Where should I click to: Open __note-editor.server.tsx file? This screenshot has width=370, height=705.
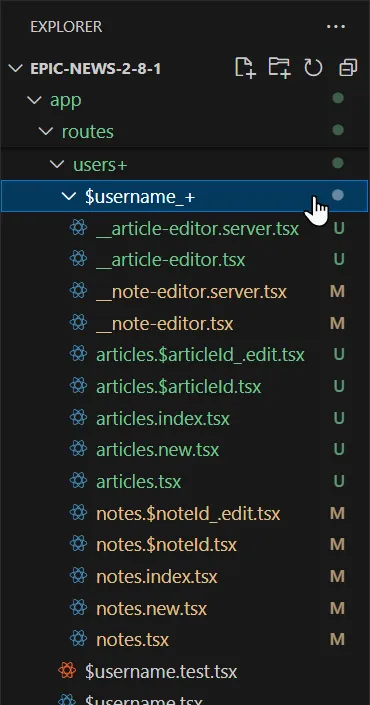click(x=192, y=292)
